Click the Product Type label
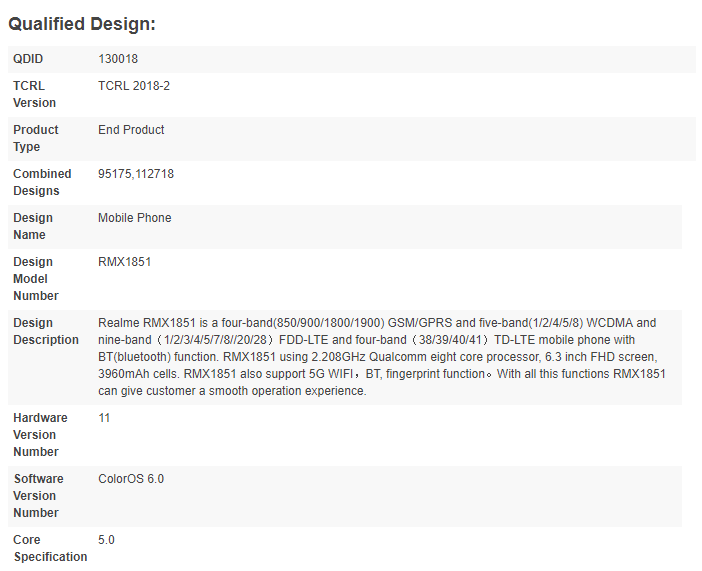This screenshot has height=571, width=702. [x=36, y=138]
